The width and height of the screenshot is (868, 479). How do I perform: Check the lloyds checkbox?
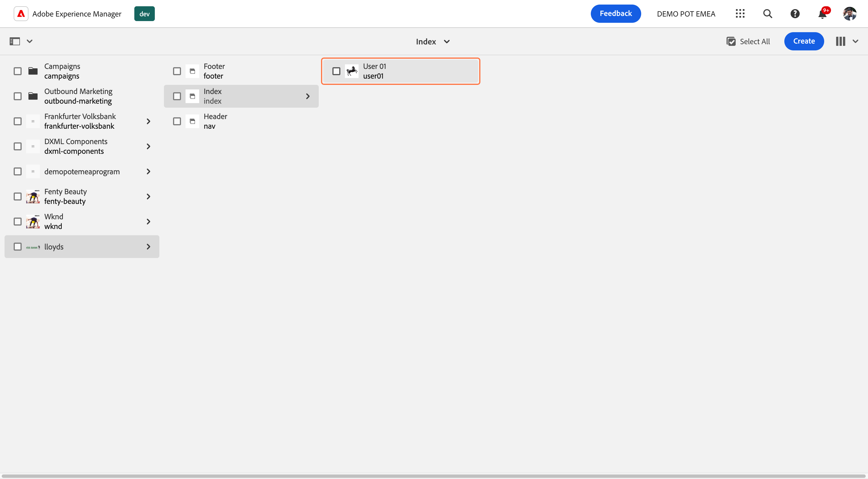pos(18,247)
